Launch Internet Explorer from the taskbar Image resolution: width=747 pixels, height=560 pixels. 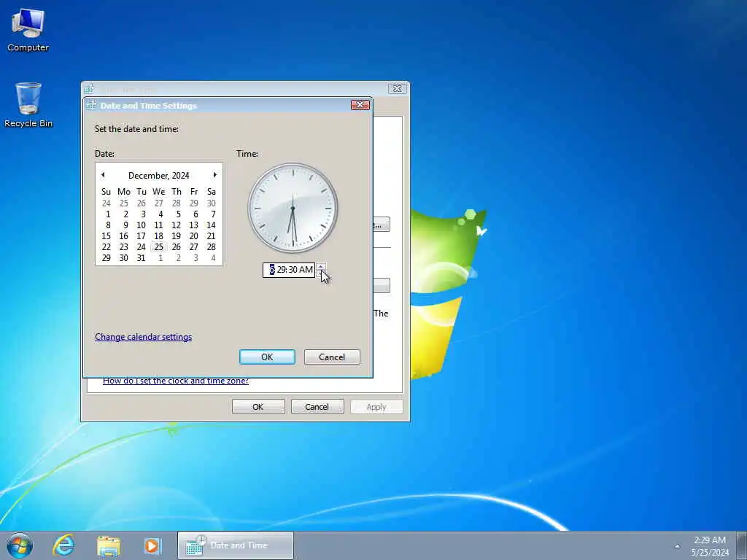pos(64,545)
